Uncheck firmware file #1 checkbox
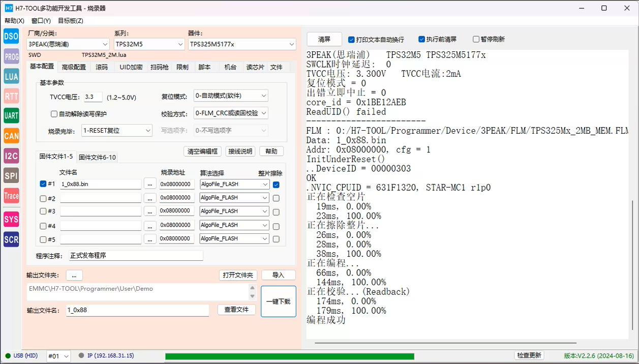 point(43,184)
